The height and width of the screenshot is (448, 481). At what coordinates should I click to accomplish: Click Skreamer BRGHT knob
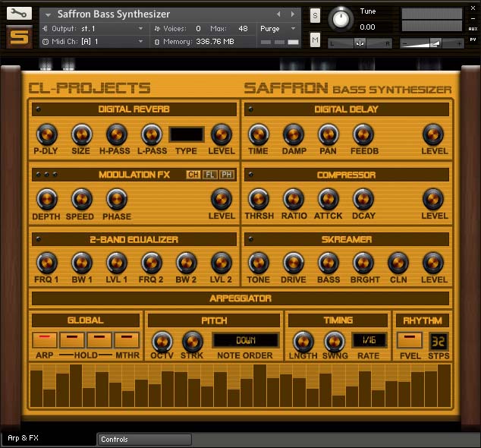tap(363, 263)
